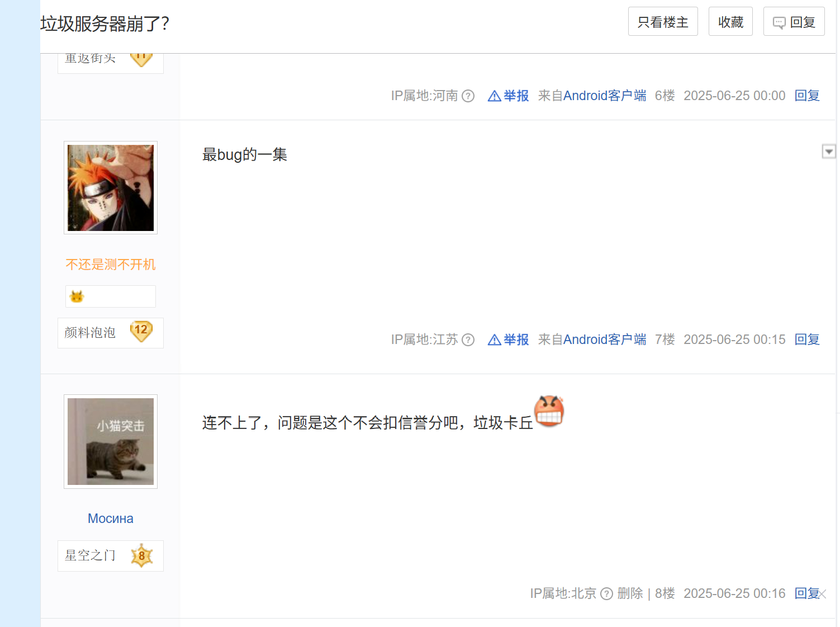Click the IP help icon beside 北京

pyautogui.click(x=607, y=594)
